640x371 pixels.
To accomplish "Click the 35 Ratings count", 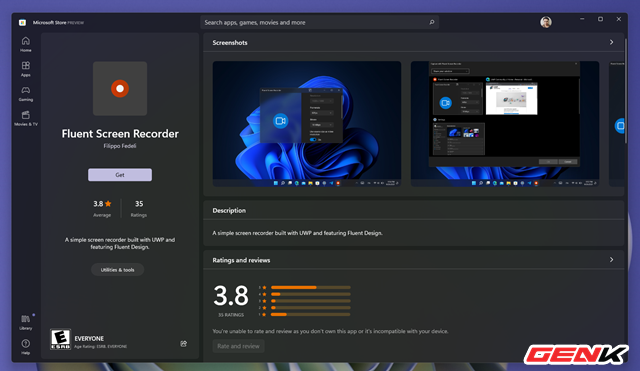I will [x=139, y=208].
